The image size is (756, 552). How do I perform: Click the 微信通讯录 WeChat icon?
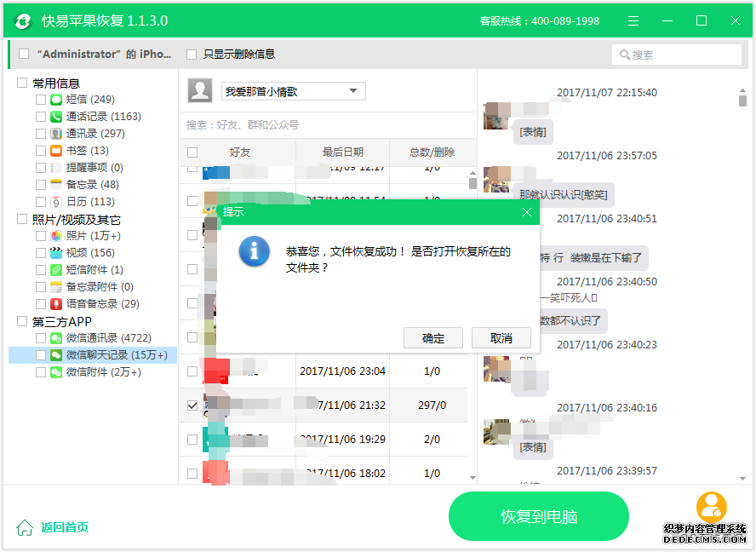coord(56,338)
